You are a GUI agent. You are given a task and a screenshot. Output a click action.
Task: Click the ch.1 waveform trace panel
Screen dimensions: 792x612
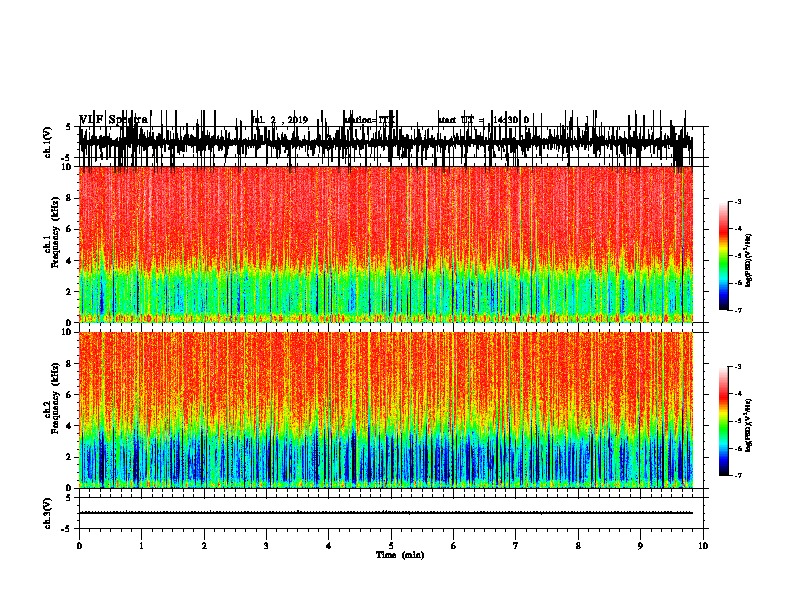tap(391, 142)
